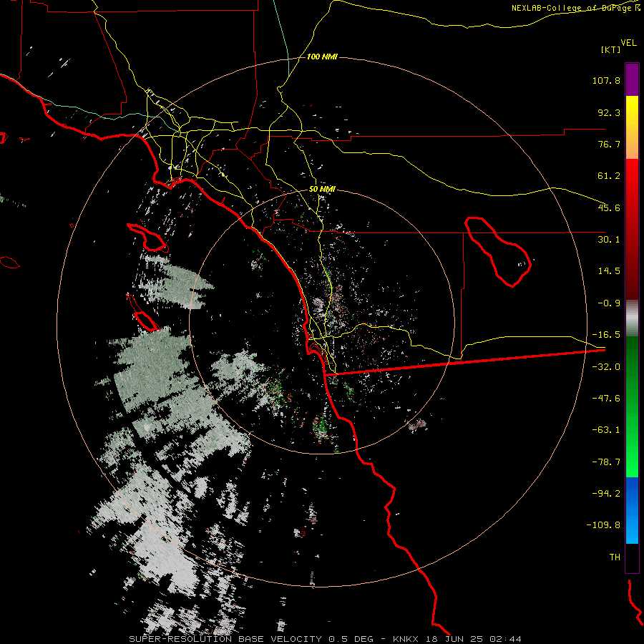Click the 50 NMI range ring label
This screenshot has height=644, width=644.
coord(323,190)
